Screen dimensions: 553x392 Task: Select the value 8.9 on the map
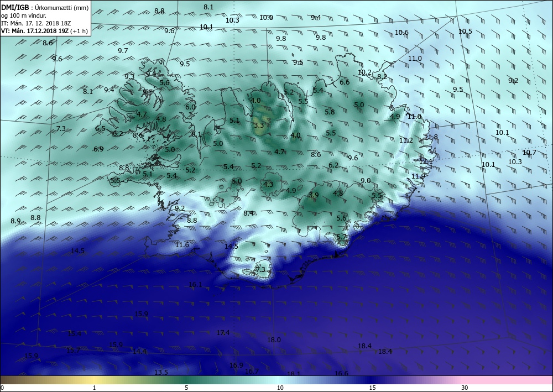pos(15,221)
